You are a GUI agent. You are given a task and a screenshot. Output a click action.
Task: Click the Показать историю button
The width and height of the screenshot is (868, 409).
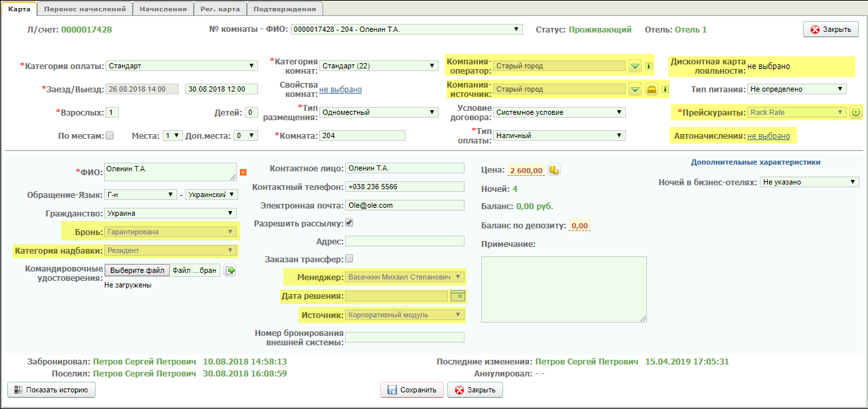point(51,390)
